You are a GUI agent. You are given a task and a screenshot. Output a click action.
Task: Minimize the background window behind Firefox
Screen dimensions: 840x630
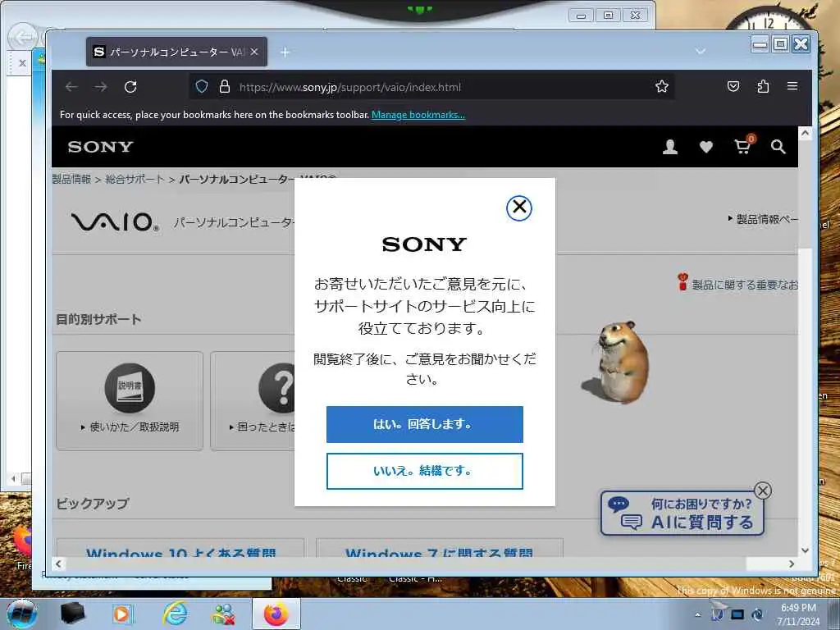(x=580, y=16)
